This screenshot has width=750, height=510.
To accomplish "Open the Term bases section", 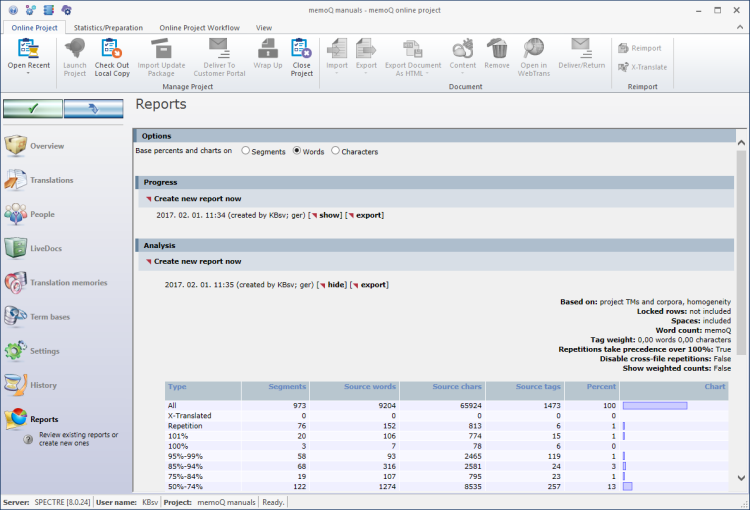I will [x=49, y=317].
